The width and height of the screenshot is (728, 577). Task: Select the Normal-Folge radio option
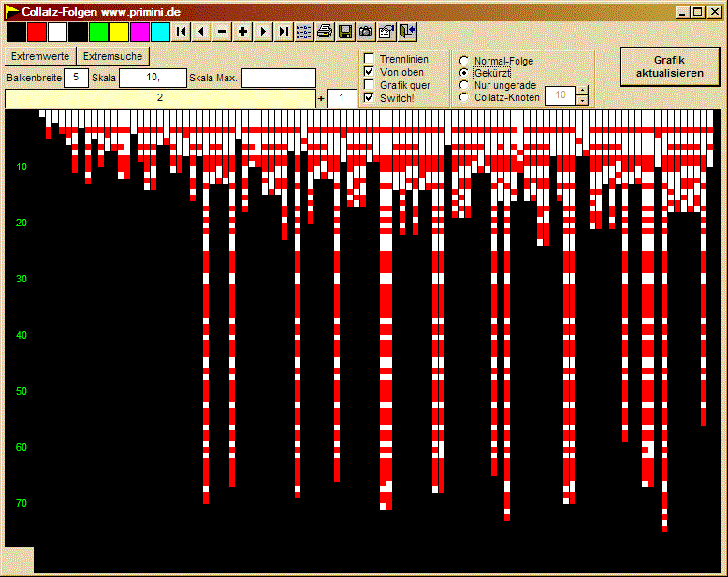point(463,61)
